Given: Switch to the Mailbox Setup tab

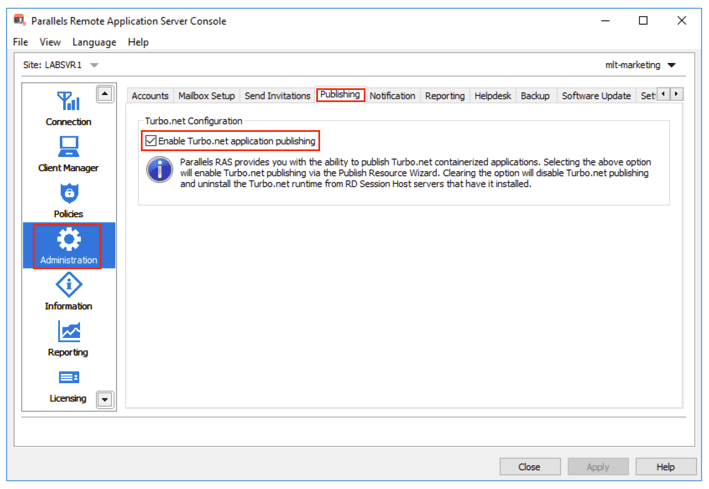Looking at the screenshot, I should point(206,96).
